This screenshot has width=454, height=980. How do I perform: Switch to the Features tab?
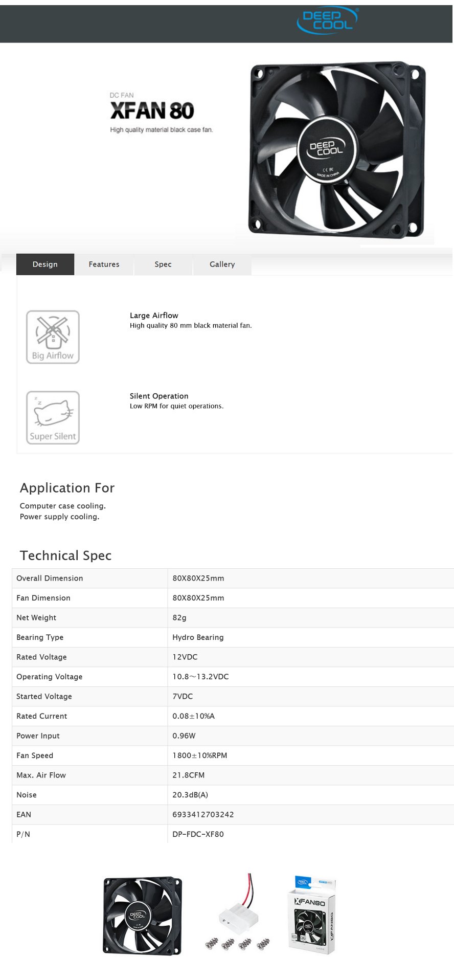tap(104, 264)
